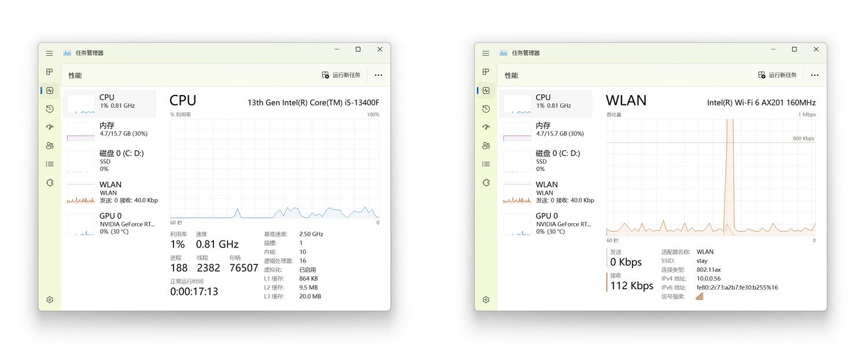Screen dimensions: 868x361
Task: Open Startup apps in CPU window sidebar
Action: point(50,127)
